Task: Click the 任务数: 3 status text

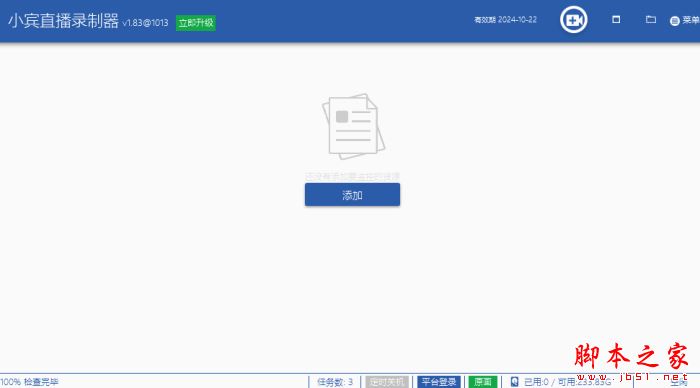Action: (335, 382)
